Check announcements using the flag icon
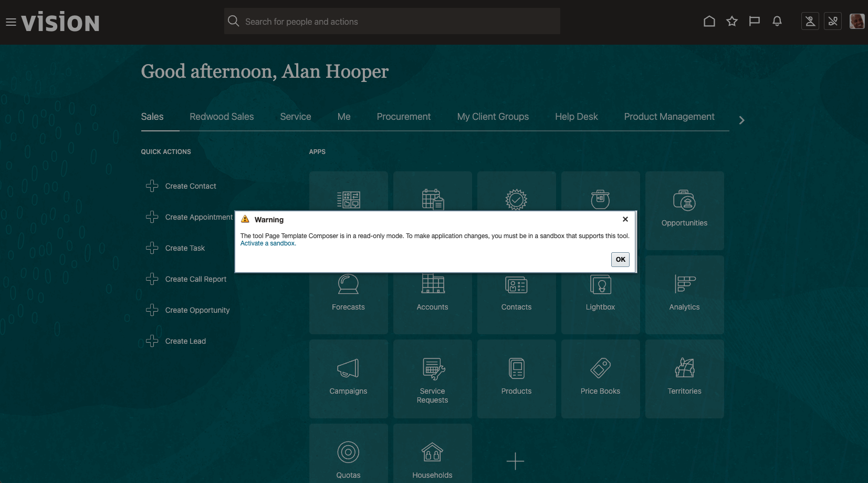The height and width of the screenshot is (483, 868). point(755,21)
